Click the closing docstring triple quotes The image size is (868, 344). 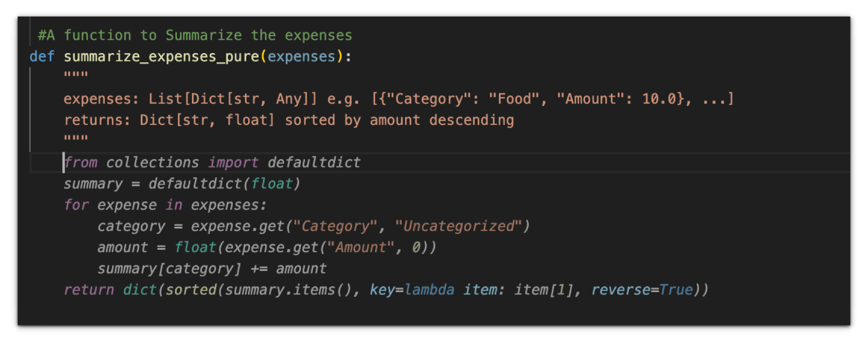(76, 138)
